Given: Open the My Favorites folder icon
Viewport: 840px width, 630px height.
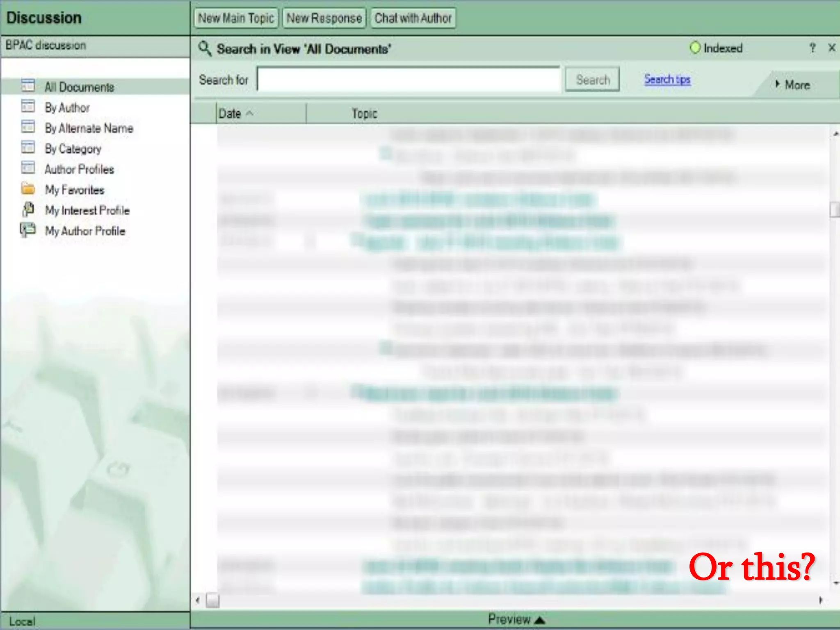Looking at the screenshot, I should click(x=28, y=189).
